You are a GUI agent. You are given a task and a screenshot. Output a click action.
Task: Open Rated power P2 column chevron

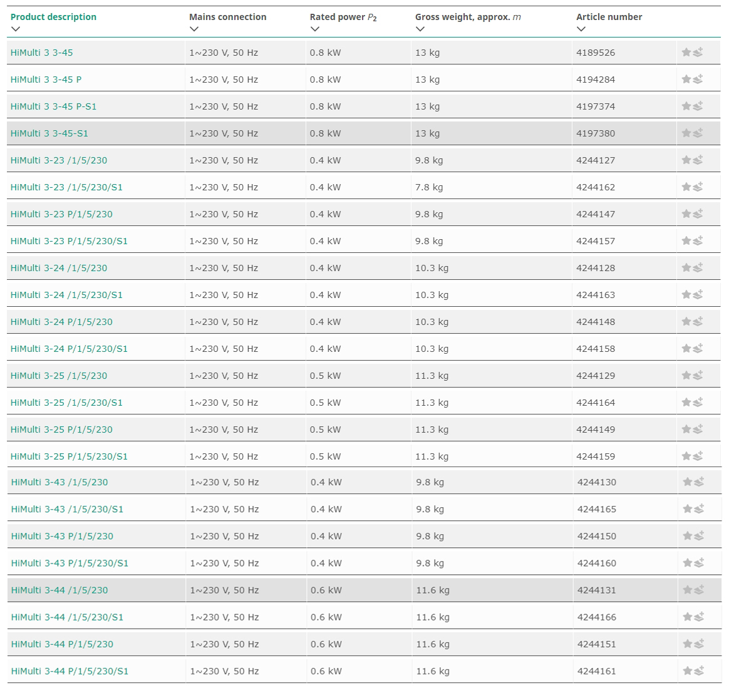(x=315, y=29)
